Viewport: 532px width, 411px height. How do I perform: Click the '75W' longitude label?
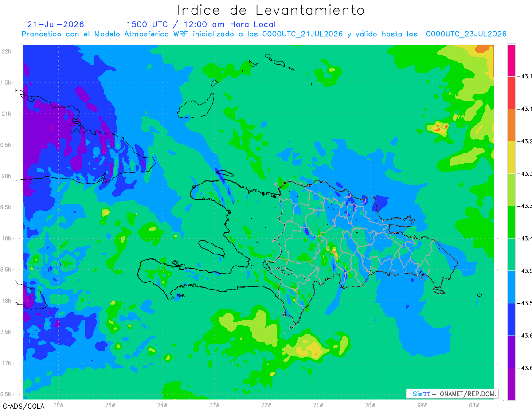[x=110, y=405]
